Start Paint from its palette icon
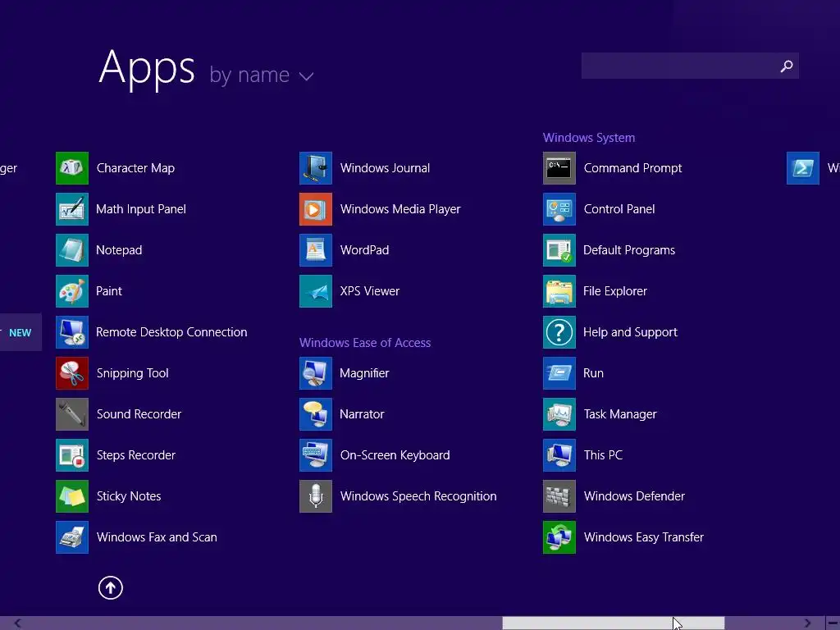 [72, 291]
